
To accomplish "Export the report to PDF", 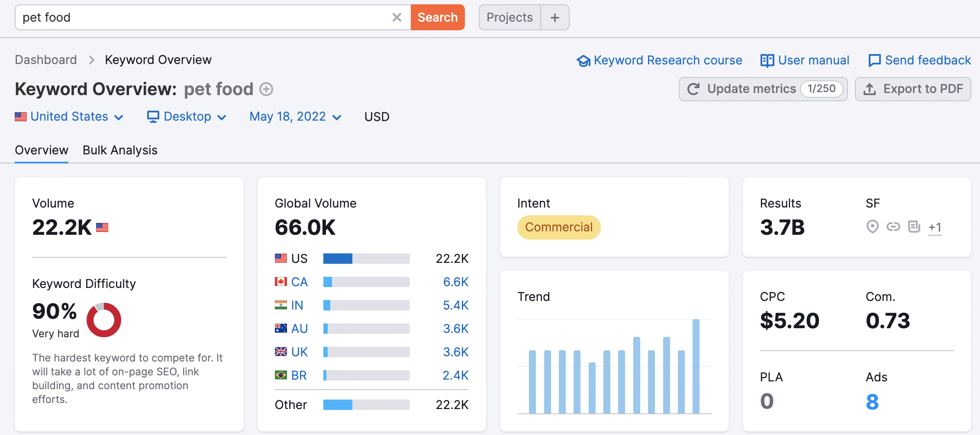I will 913,89.
